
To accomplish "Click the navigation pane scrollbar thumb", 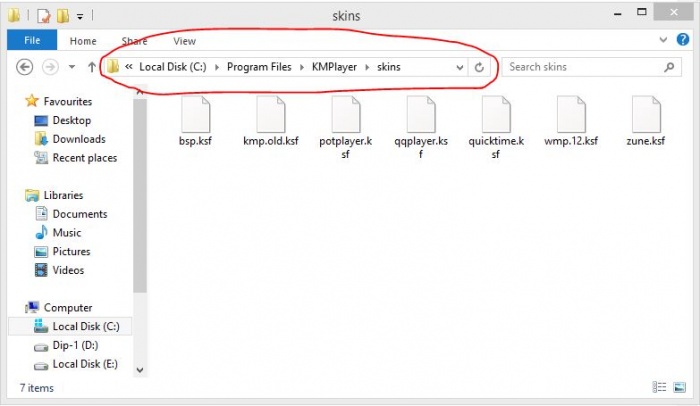I will 140,196.
